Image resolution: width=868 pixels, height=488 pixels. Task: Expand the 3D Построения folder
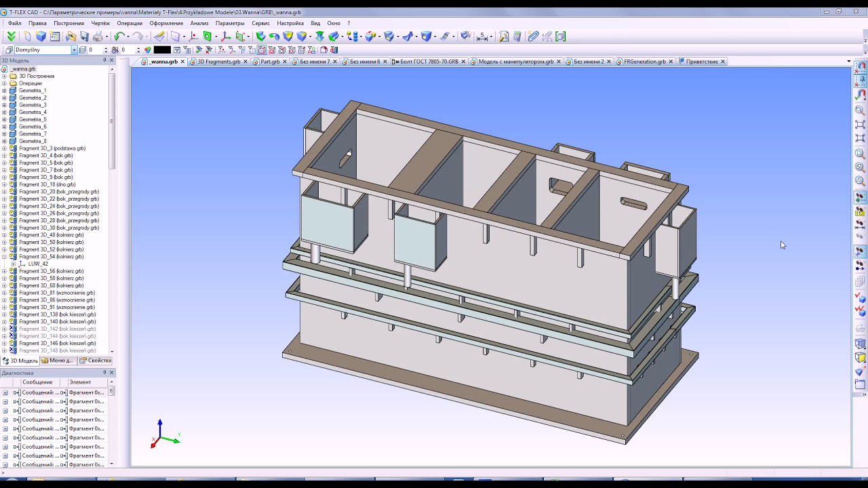(4, 76)
